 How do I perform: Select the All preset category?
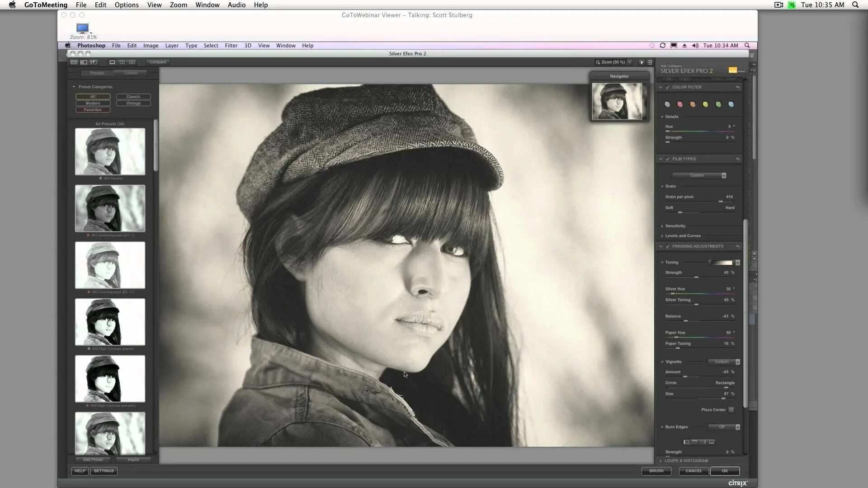coord(93,97)
